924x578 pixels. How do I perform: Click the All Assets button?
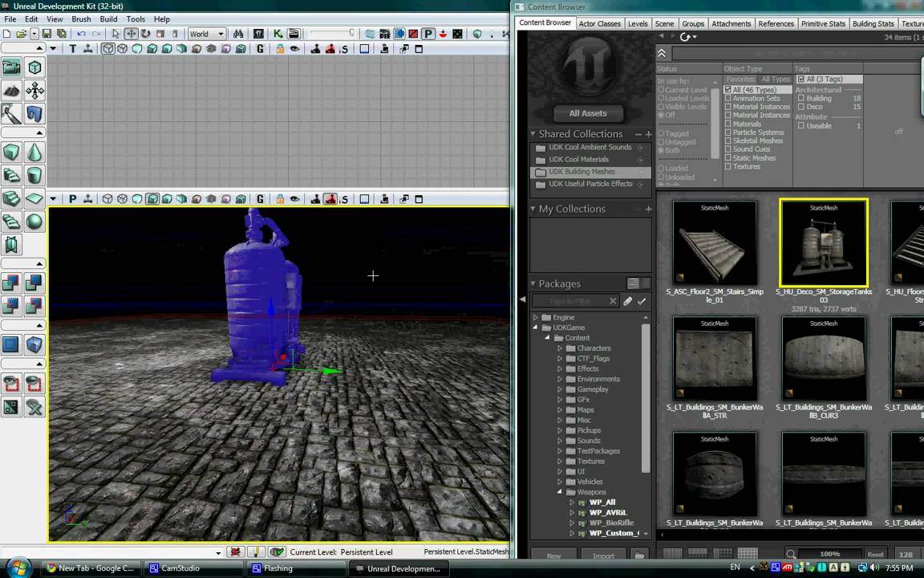(x=587, y=113)
